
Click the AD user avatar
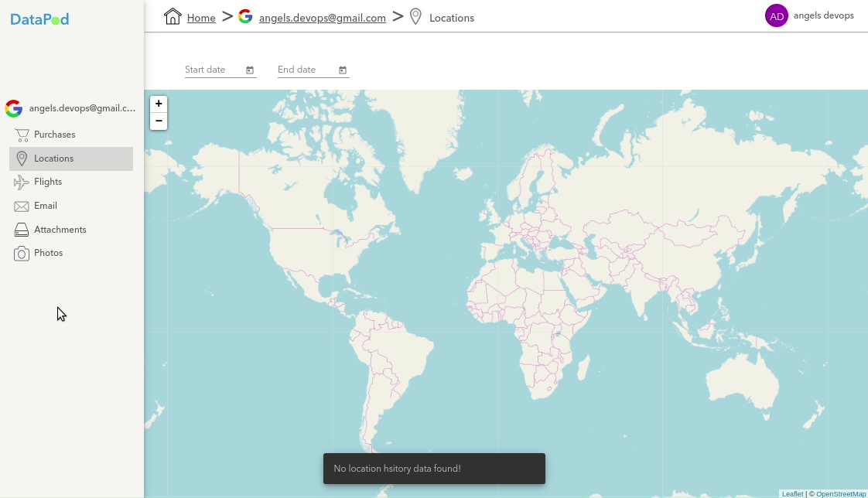(776, 15)
